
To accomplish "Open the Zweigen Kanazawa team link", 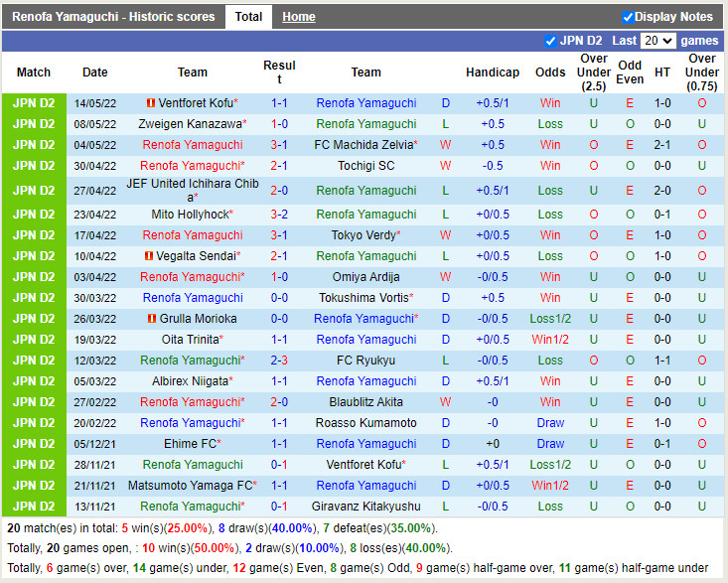I will pos(190,124).
